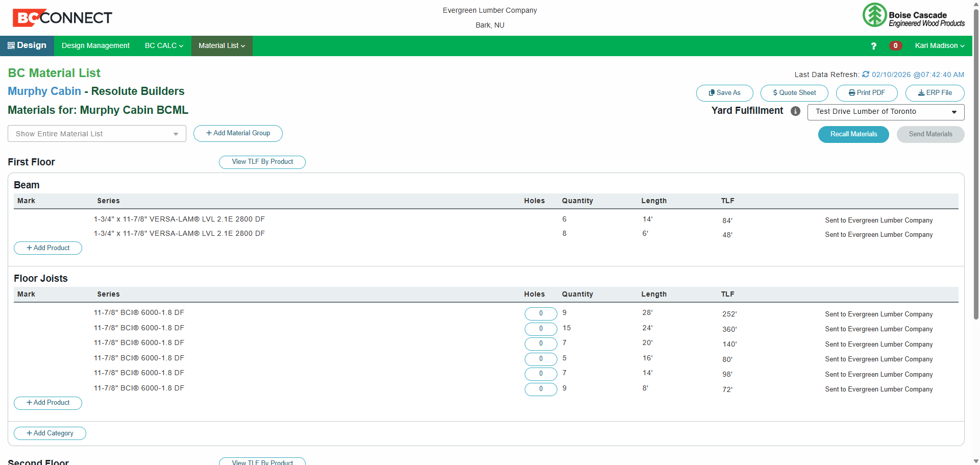Click Holes field for 16' joist row
980x465 pixels.
click(541, 359)
